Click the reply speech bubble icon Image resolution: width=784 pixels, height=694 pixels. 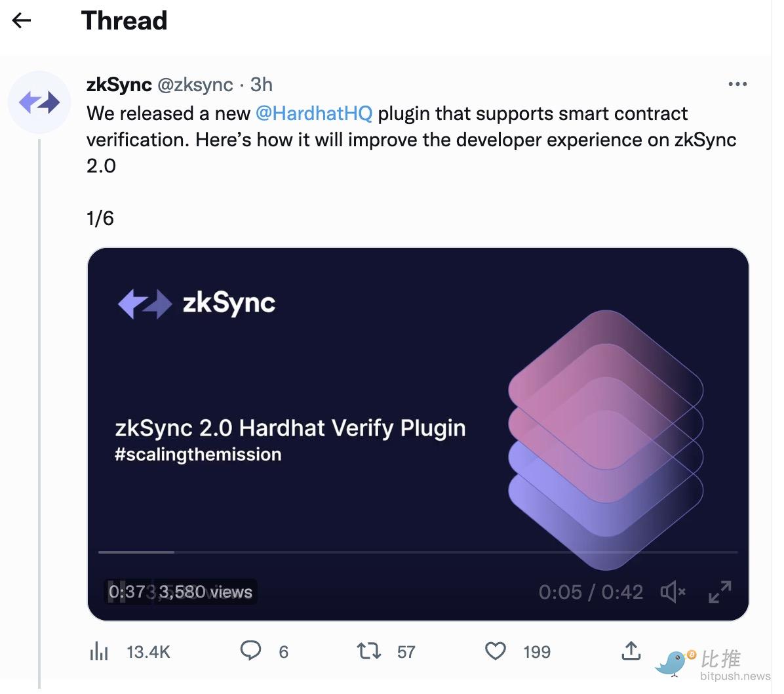pyautogui.click(x=250, y=651)
